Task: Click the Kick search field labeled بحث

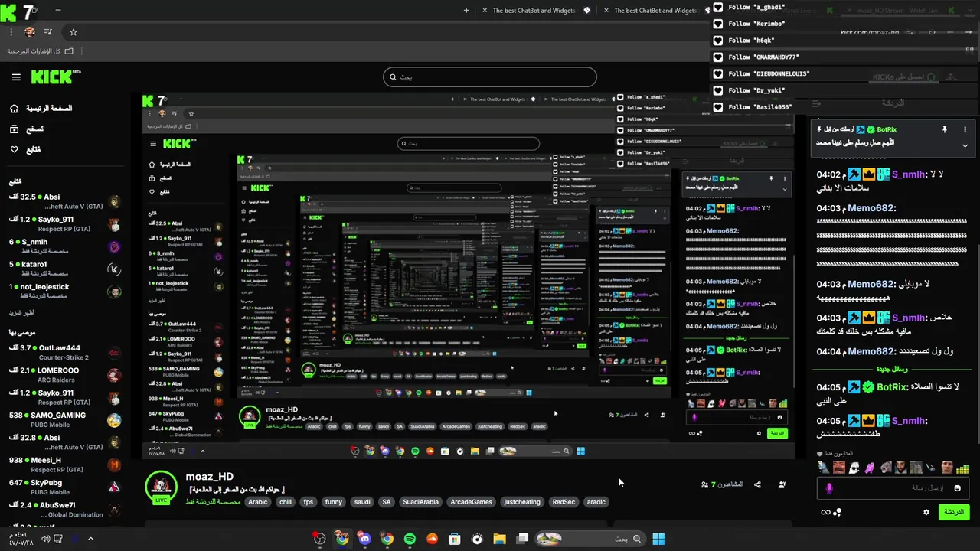Action: point(490,77)
